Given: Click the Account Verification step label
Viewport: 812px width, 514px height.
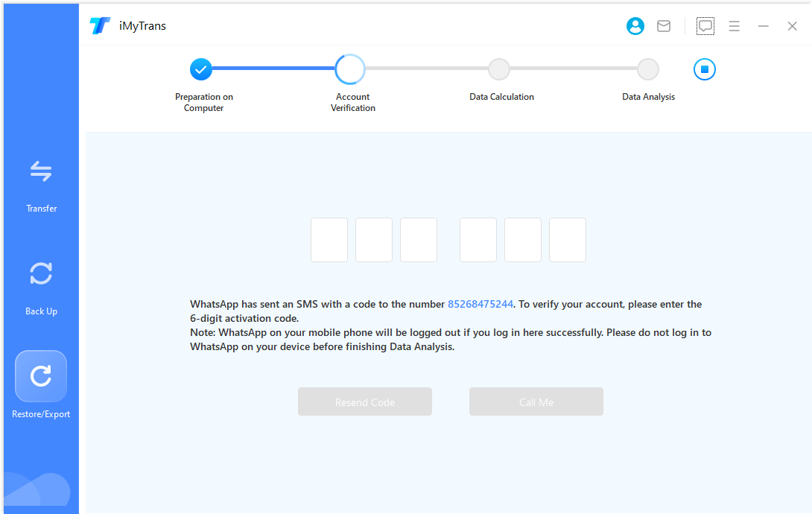Looking at the screenshot, I should tap(352, 103).
